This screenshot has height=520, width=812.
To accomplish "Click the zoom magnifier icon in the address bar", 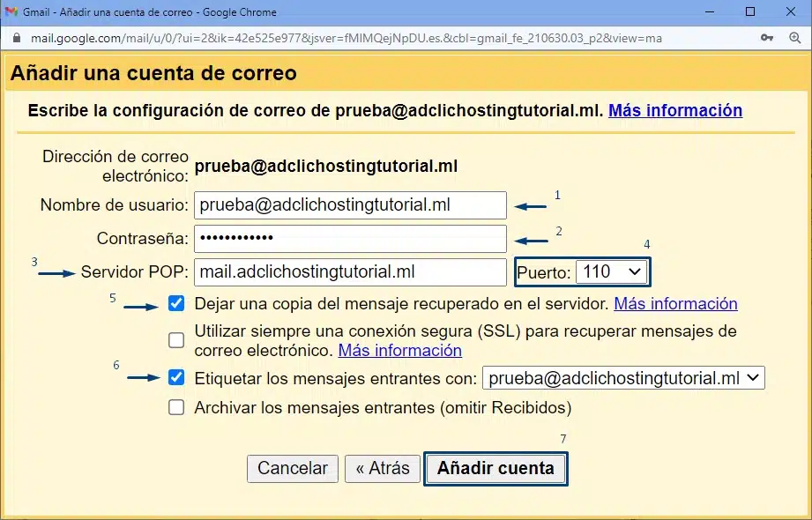I will [x=793, y=39].
